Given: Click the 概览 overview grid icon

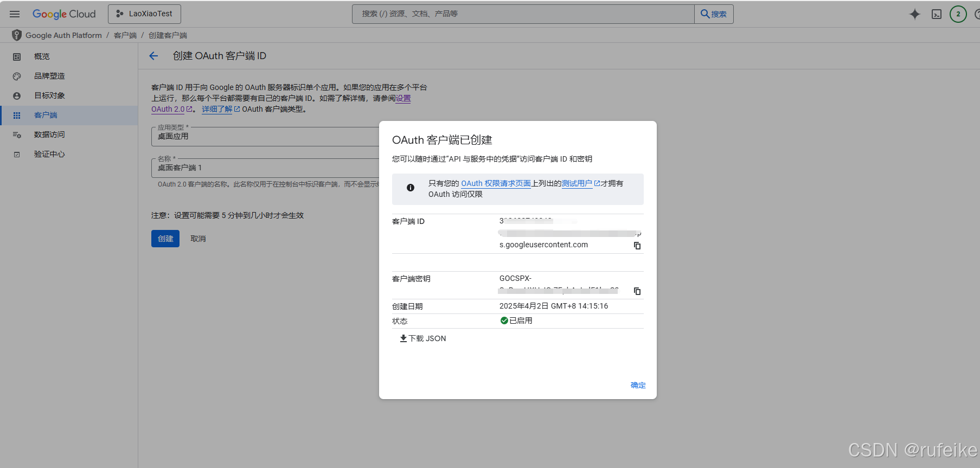Looking at the screenshot, I should pyautogui.click(x=17, y=56).
